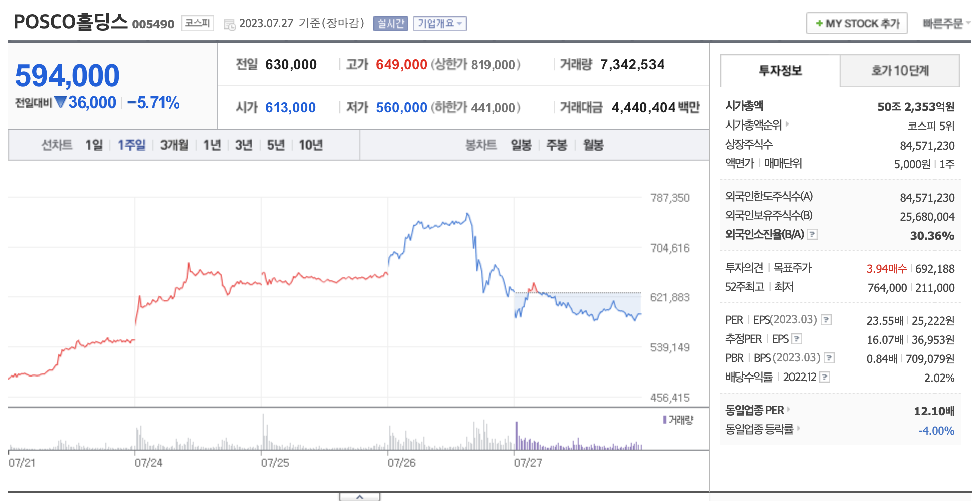This screenshot has width=980, height=501.
Task: Click the 동일업종 PER value 12.10배
Action: click(x=934, y=411)
